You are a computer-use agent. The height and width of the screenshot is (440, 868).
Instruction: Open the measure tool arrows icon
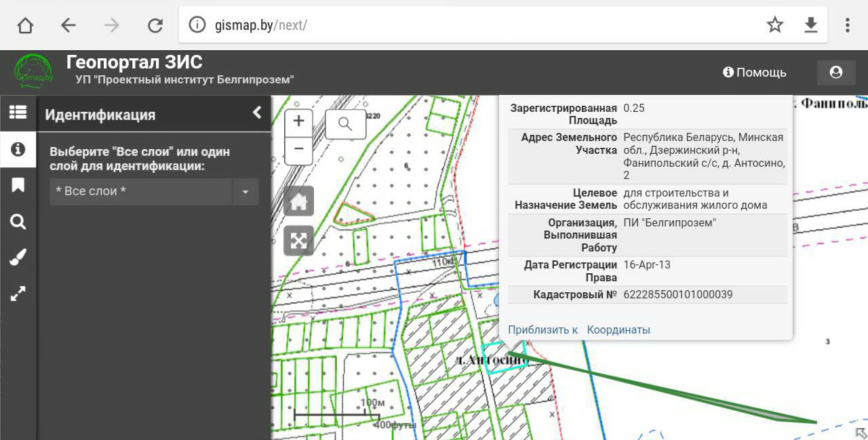click(x=18, y=294)
